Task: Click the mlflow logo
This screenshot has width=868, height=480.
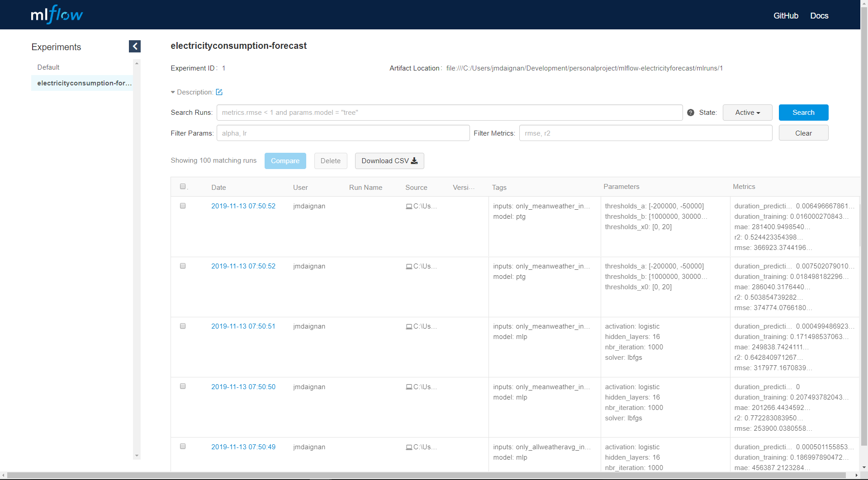Action: (x=56, y=14)
